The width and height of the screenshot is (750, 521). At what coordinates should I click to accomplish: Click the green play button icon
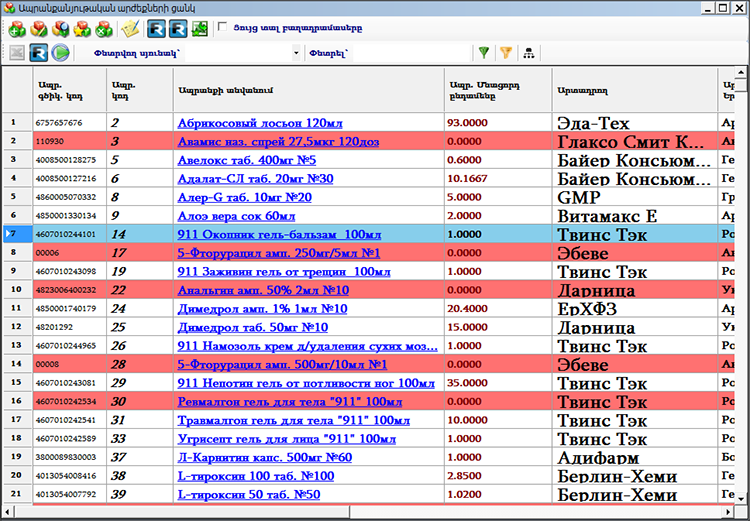click(60, 53)
